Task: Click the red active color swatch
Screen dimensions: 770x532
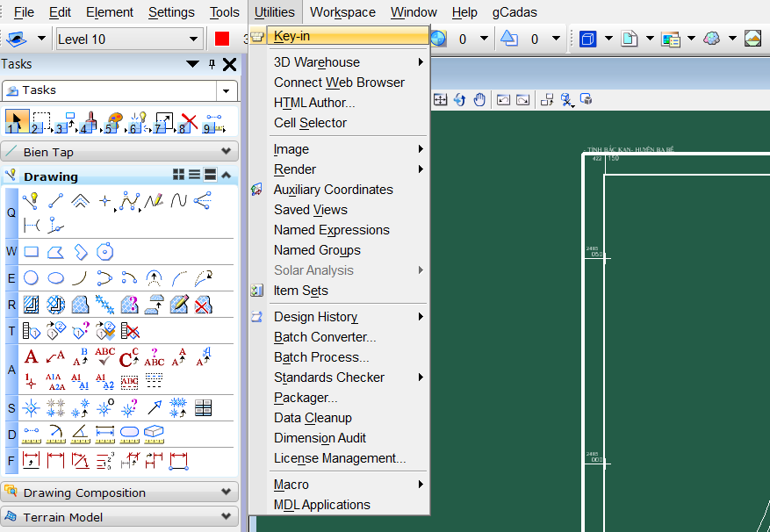Action: point(222,39)
